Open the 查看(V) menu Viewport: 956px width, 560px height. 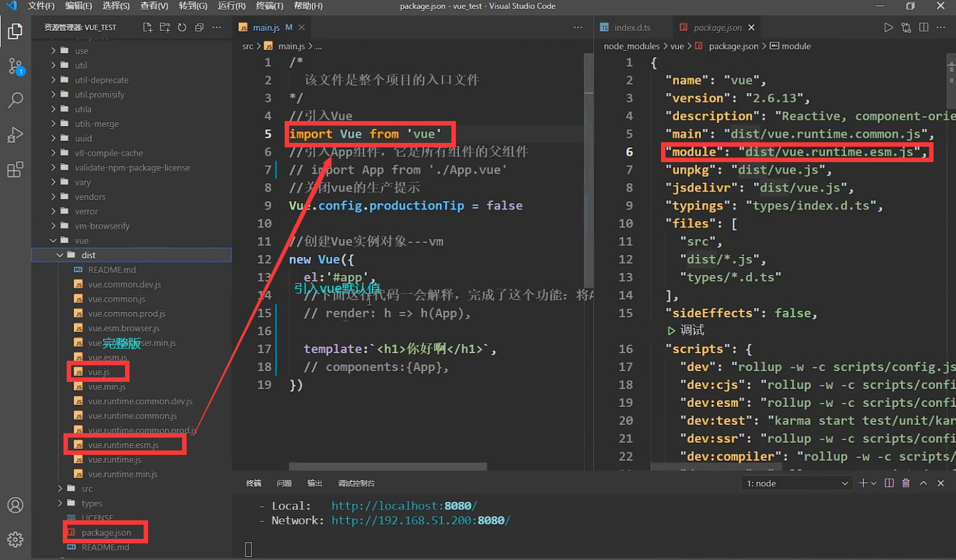coord(154,6)
